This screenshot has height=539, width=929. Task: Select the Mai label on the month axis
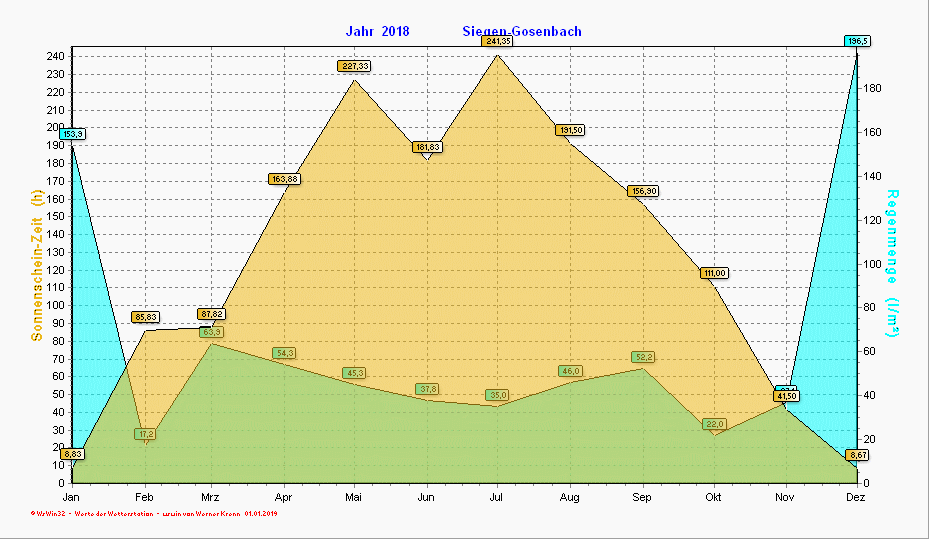[x=354, y=497]
